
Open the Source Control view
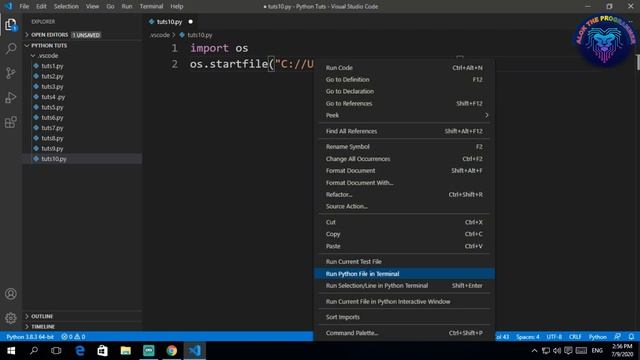pyautogui.click(x=11, y=73)
